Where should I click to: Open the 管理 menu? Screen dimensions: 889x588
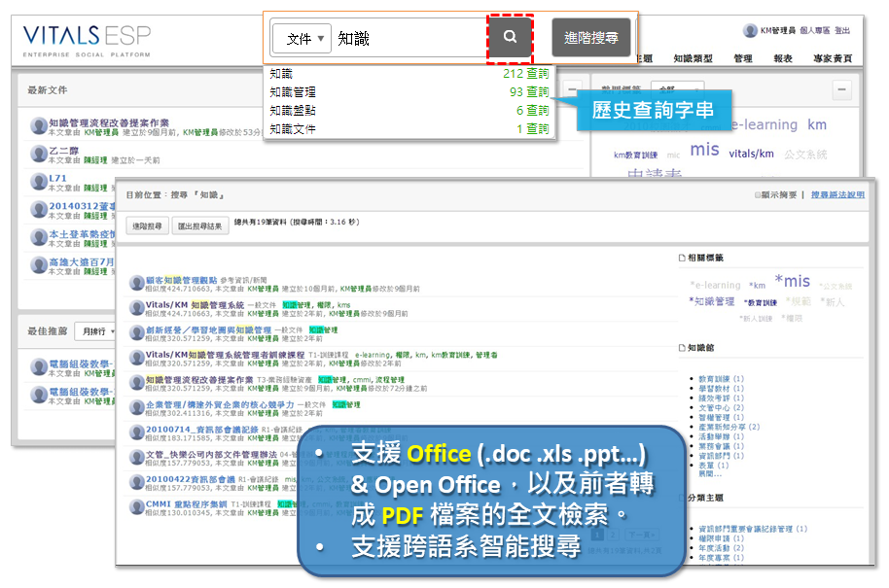point(743,58)
